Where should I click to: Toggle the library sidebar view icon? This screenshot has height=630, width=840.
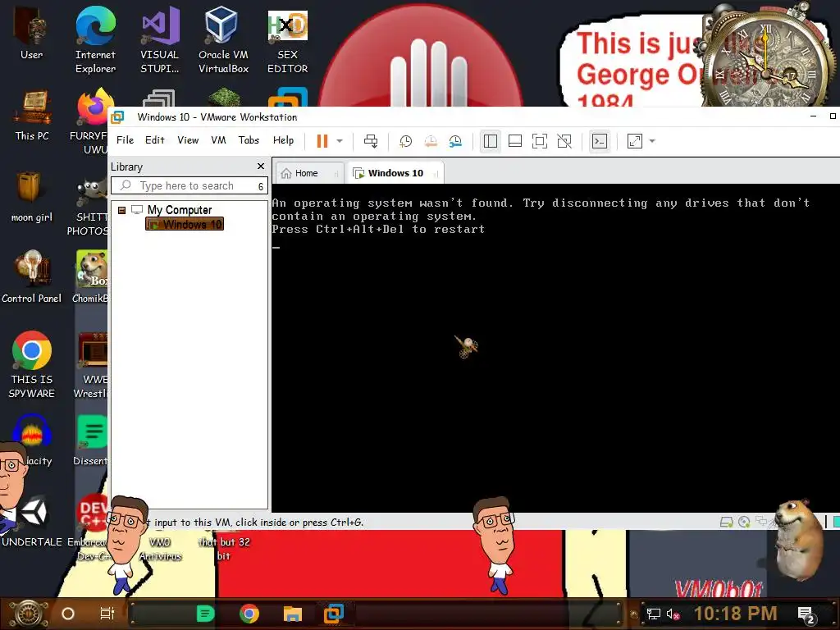(491, 141)
